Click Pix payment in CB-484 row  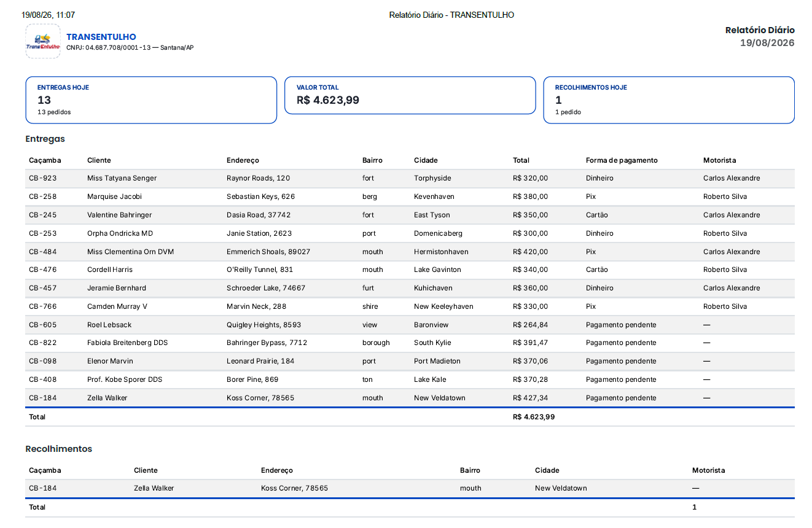point(591,252)
